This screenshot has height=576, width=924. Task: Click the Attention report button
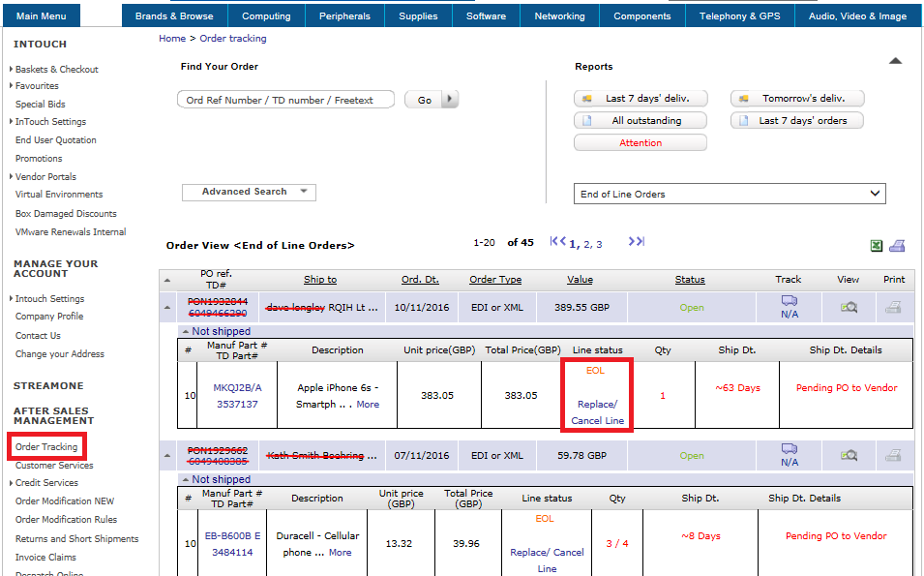point(641,142)
